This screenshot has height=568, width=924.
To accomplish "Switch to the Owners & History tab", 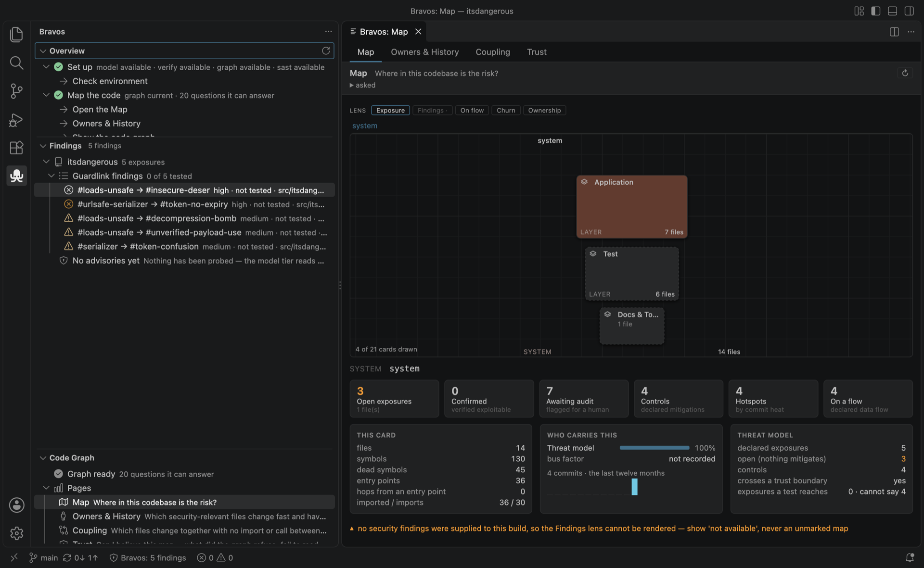I will [424, 52].
